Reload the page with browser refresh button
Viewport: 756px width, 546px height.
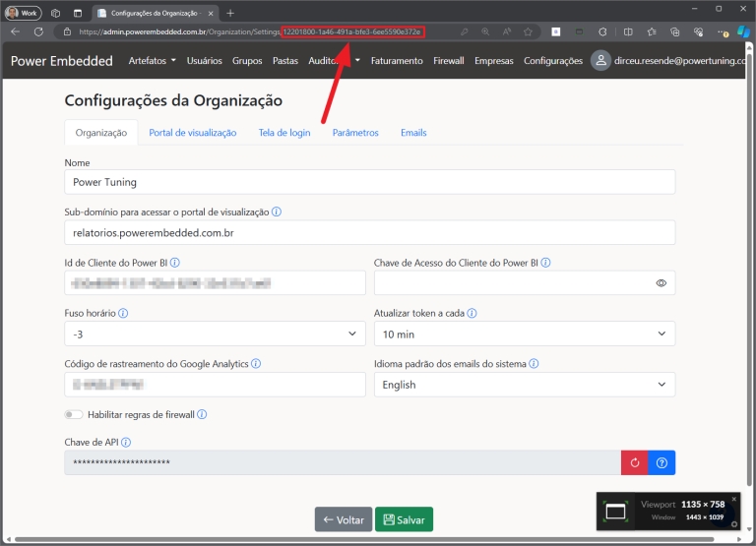coord(38,31)
